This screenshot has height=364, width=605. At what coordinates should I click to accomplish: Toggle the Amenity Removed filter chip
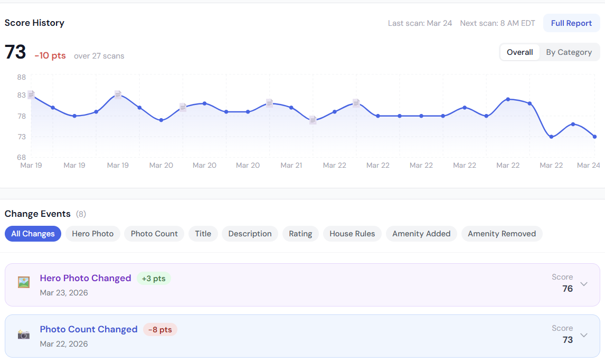coord(502,233)
